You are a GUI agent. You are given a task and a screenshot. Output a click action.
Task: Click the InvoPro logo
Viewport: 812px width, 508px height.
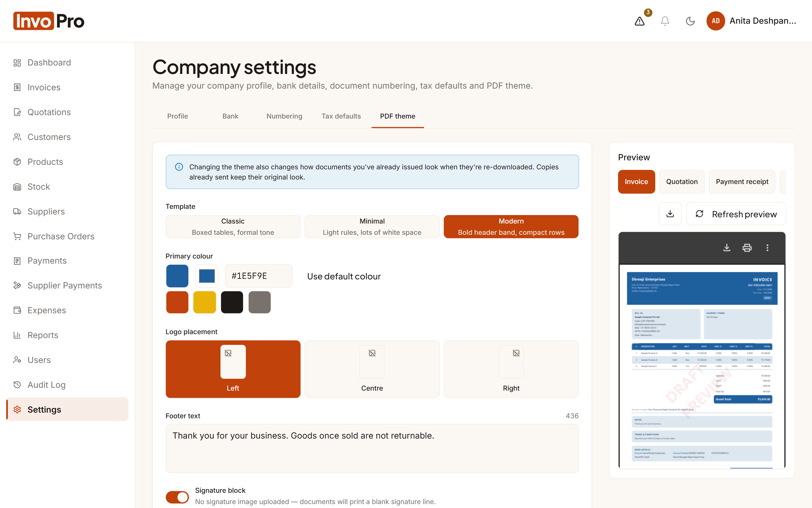[49, 21]
